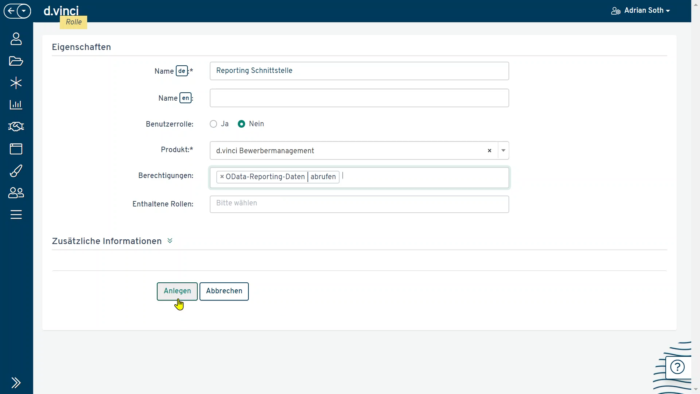Click the de language badge

pyautogui.click(x=182, y=71)
